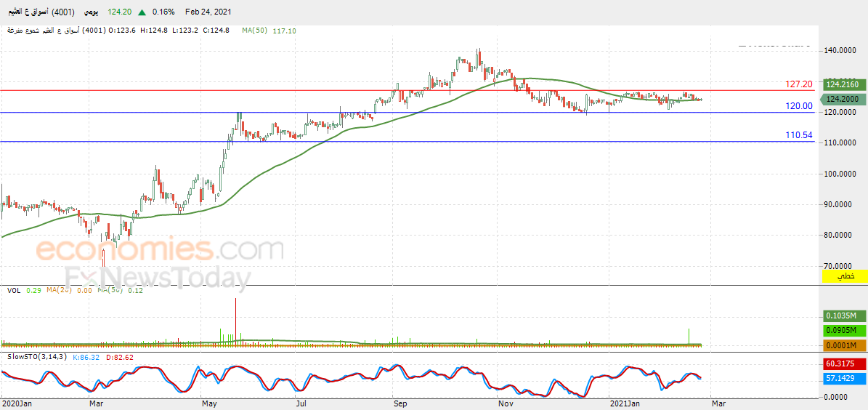Viewport: 868px width, 410px height.
Task: Click the 0.0905M volume tag
Action: click(x=843, y=331)
